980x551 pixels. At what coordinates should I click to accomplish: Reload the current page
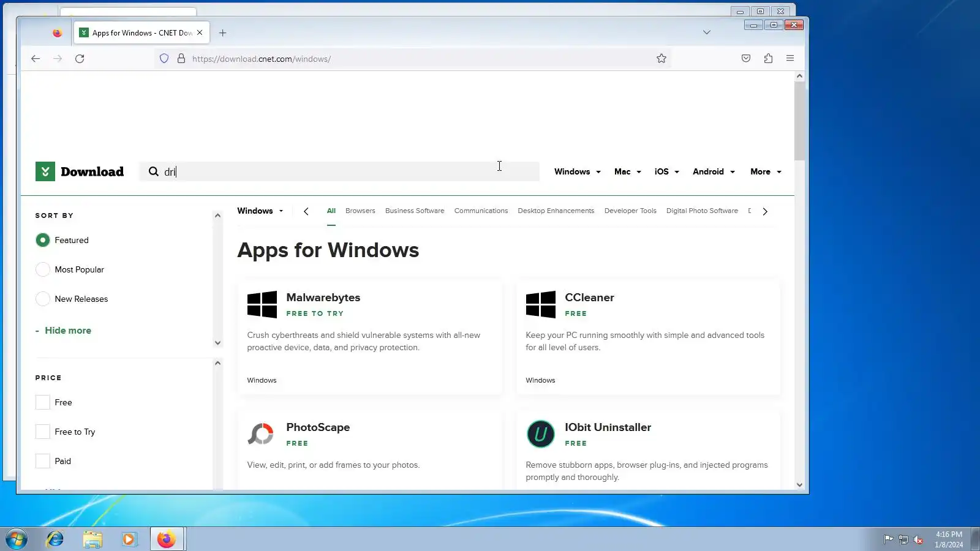(80, 59)
